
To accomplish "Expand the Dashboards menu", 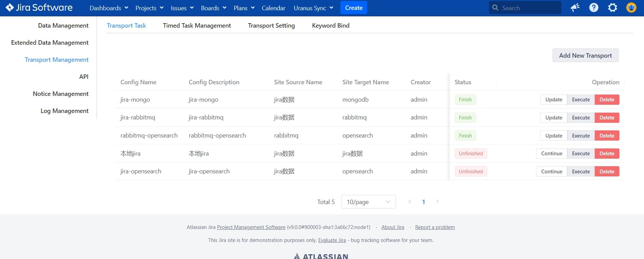I will (109, 8).
